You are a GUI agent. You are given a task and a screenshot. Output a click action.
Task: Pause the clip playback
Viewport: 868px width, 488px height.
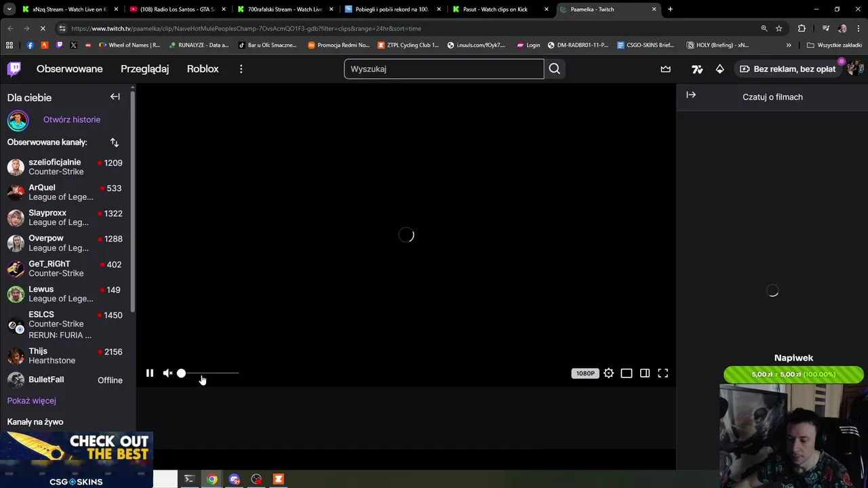tap(150, 373)
